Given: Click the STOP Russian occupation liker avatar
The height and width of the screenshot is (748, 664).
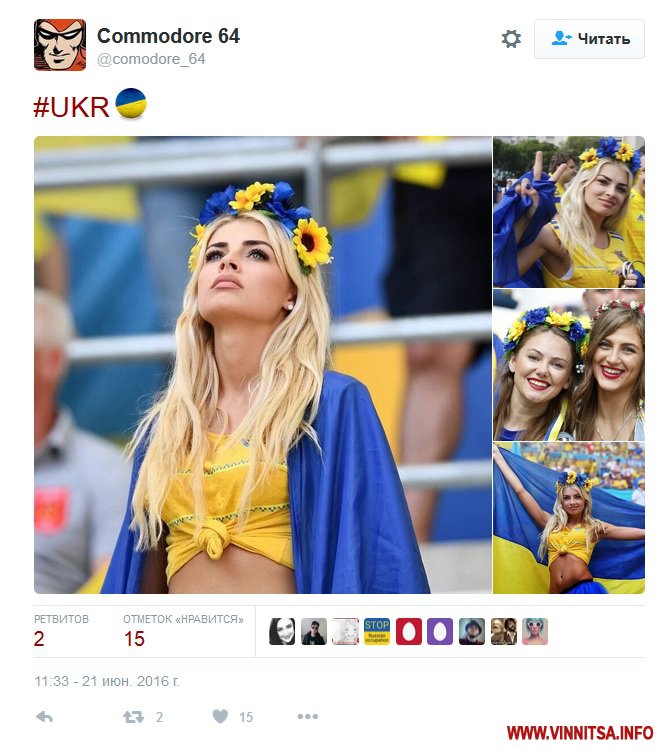Looking at the screenshot, I should pyautogui.click(x=377, y=631).
